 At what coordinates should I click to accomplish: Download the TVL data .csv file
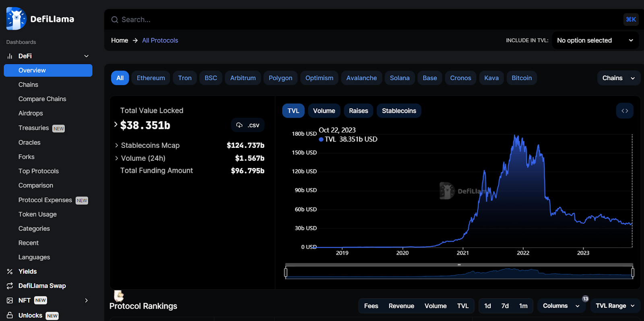click(x=248, y=125)
